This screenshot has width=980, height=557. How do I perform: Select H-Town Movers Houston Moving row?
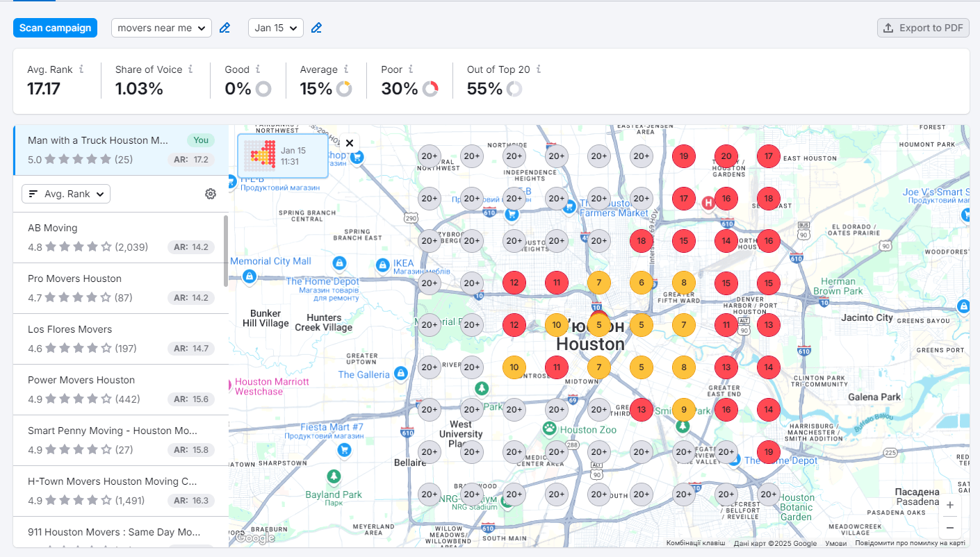coord(121,491)
